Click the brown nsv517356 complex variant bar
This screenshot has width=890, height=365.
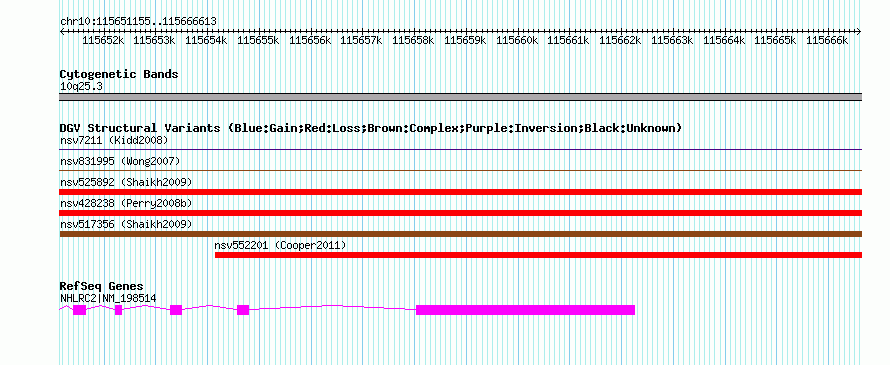click(460, 234)
